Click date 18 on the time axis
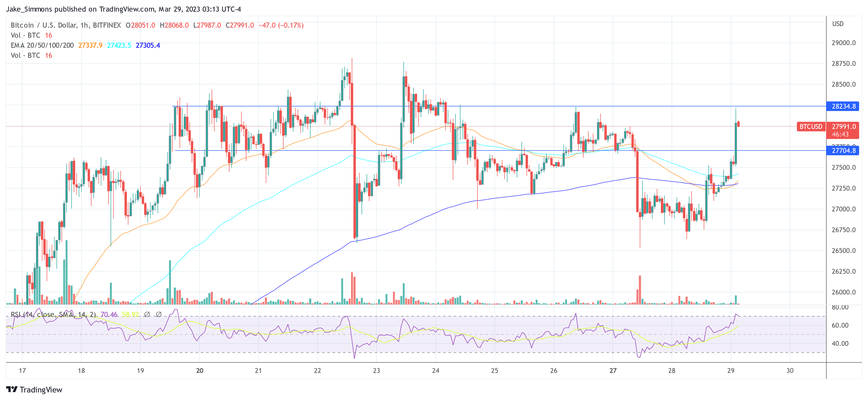The width and height of the screenshot is (868, 400). pyautogui.click(x=81, y=371)
